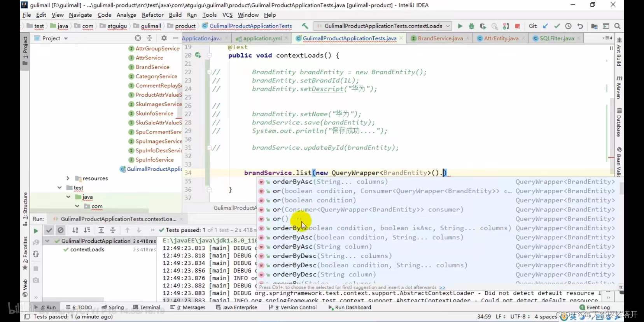
Task: Toggle show ignored tests
Action: tap(61, 230)
